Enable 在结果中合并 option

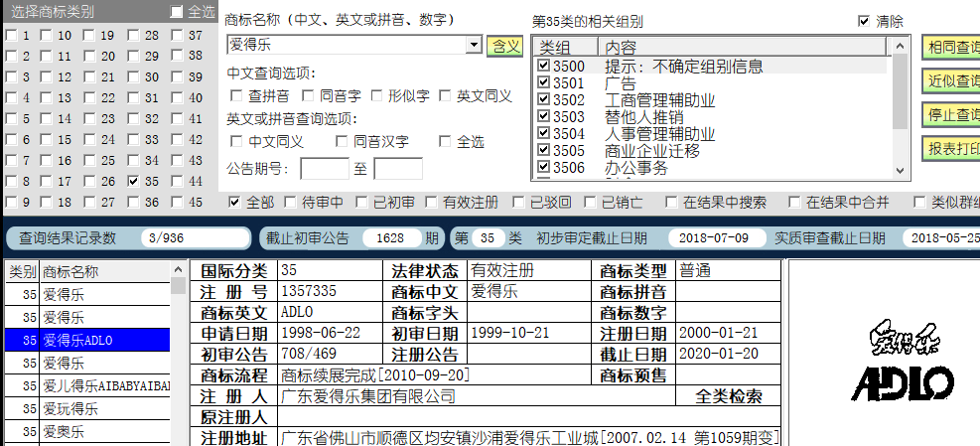(793, 202)
